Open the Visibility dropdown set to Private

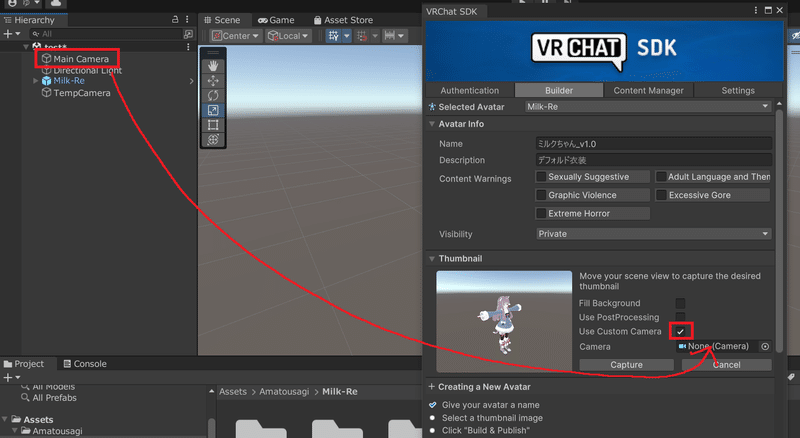654,234
